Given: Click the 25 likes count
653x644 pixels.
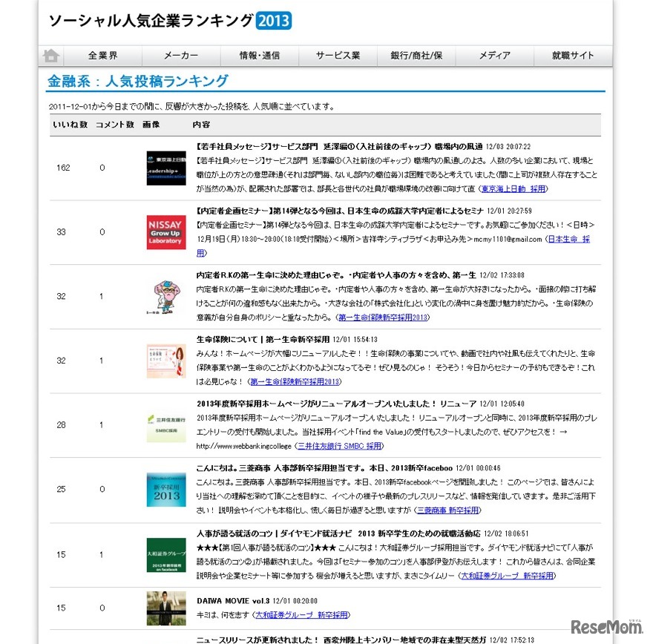Looking at the screenshot, I should tap(61, 489).
